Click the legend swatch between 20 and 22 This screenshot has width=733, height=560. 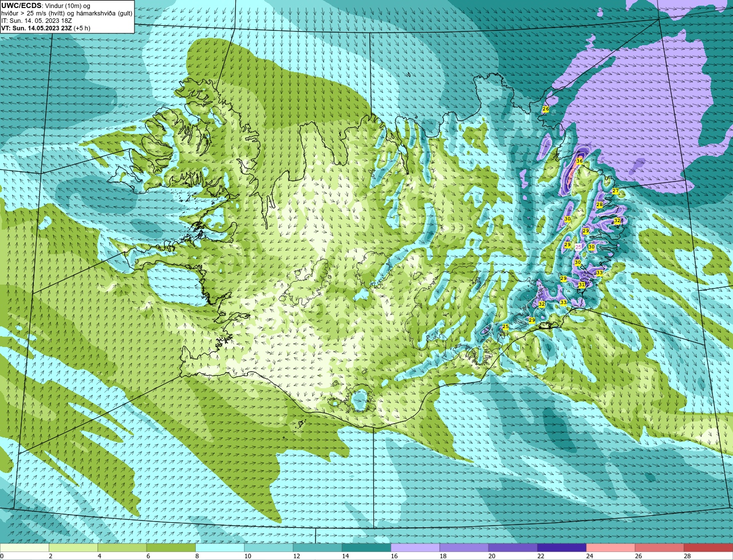[513, 547]
